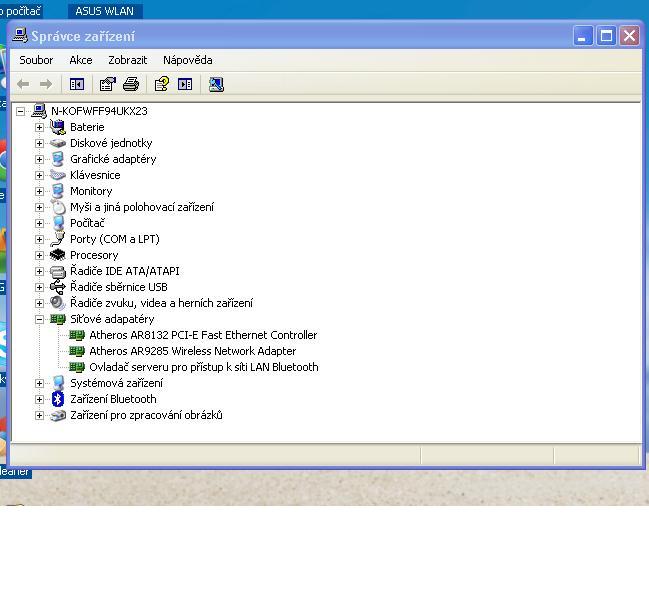
Task: Open the Zobrazit menu
Action: pos(127,60)
